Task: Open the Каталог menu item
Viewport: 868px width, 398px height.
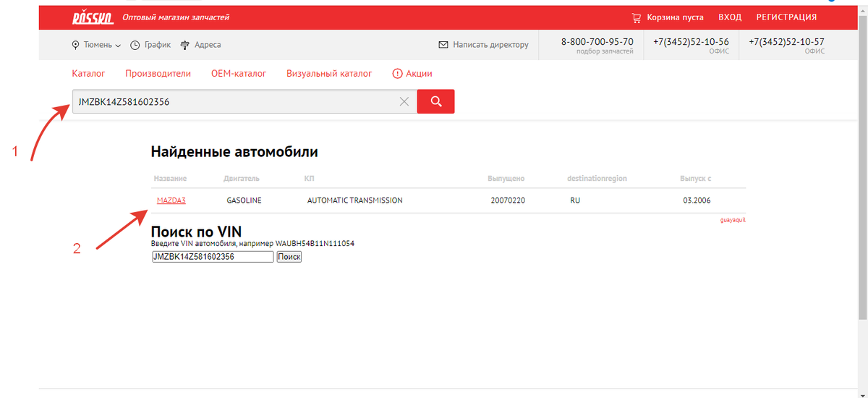Action: click(89, 73)
